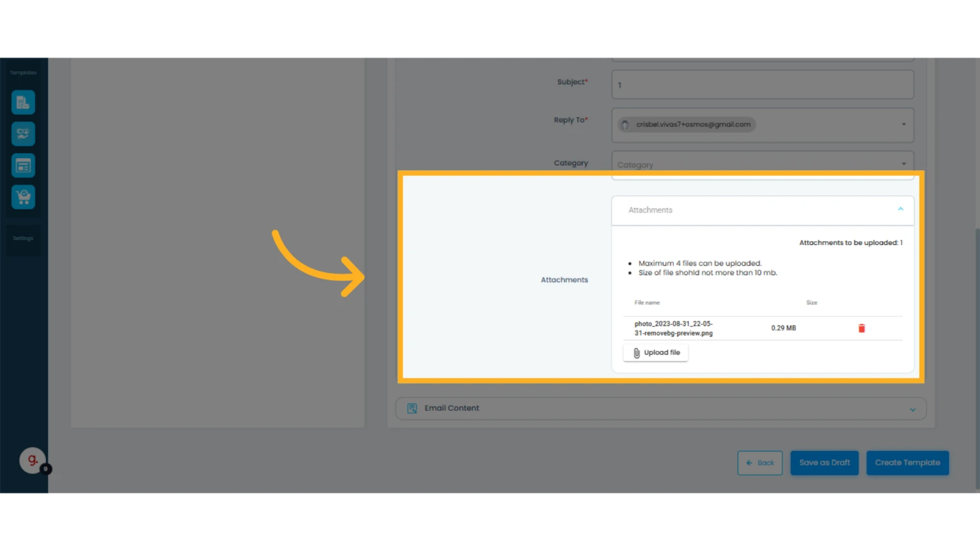Click the Attachments panel header

click(x=762, y=210)
